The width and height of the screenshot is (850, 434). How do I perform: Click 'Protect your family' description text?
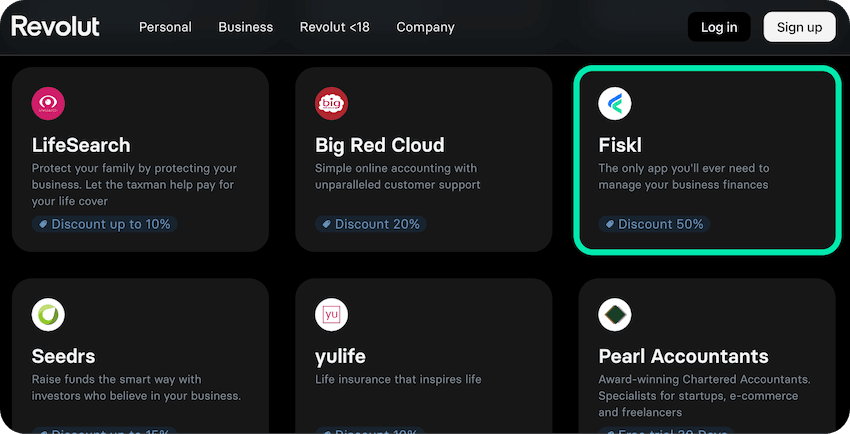point(134,184)
